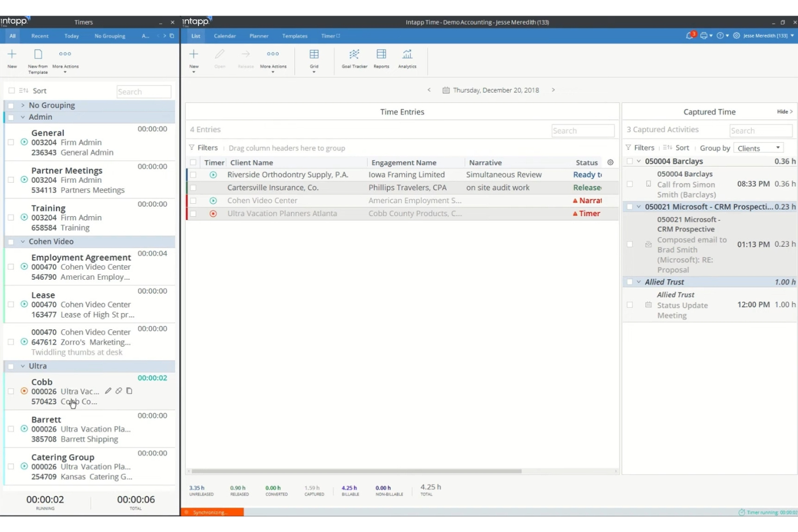Open the Analytics tool

[x=407, y=58]
